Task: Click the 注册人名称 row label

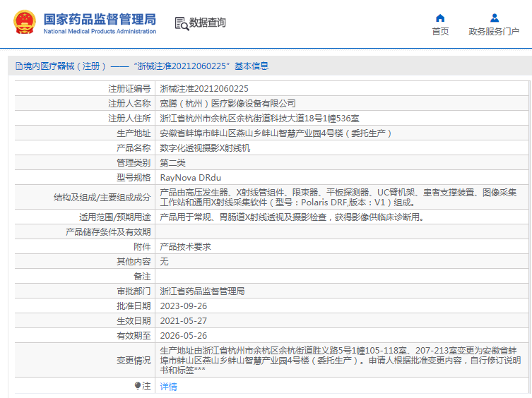Action: tap(129, 104)
